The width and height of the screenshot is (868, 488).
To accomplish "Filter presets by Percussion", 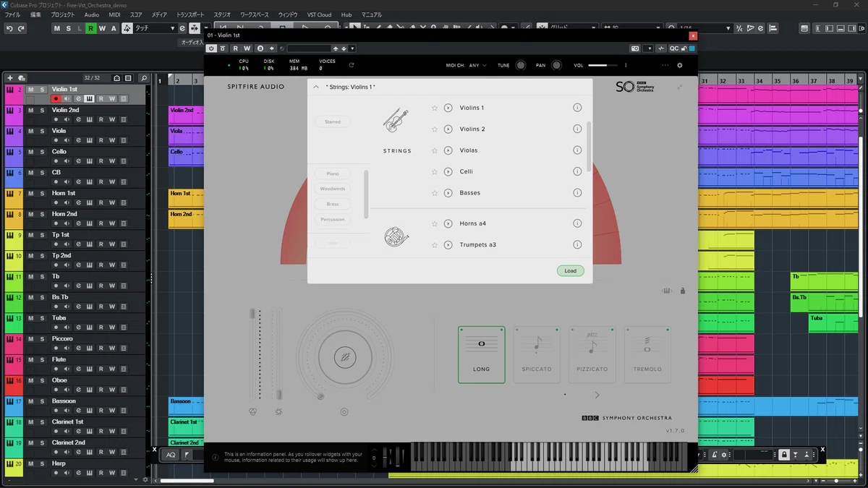I will pyautogui.click(x=333, y=219).
